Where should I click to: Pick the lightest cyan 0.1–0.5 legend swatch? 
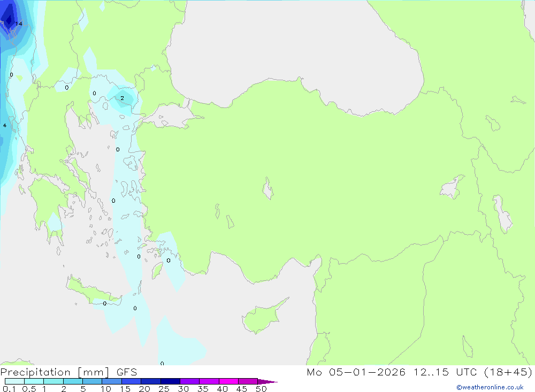tap(14, 381)
